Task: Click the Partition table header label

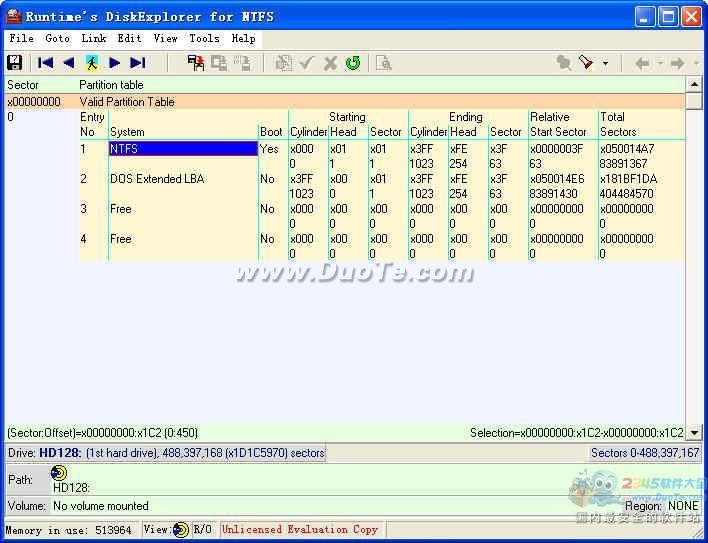Action: click(111, 84)
